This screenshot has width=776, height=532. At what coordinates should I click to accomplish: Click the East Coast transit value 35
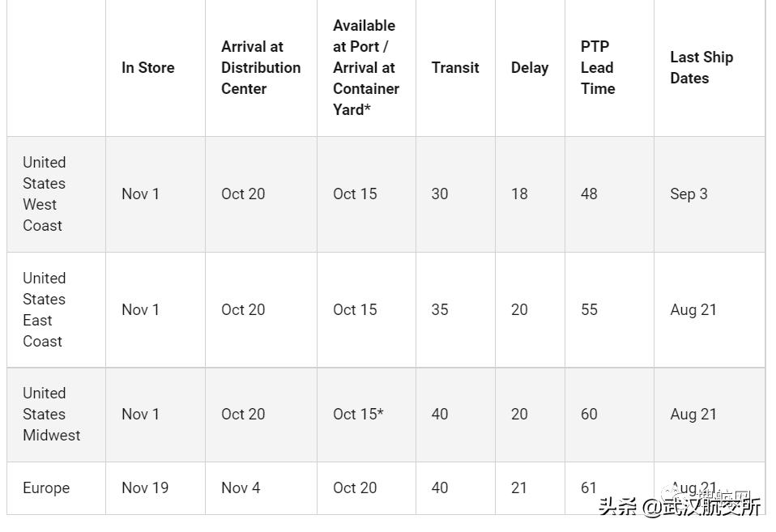click(x=440, y=309)
